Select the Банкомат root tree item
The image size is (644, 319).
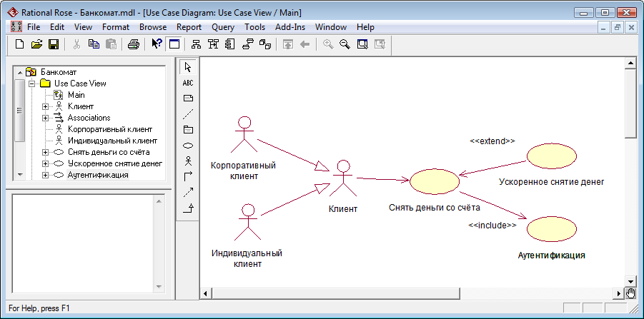59,72
